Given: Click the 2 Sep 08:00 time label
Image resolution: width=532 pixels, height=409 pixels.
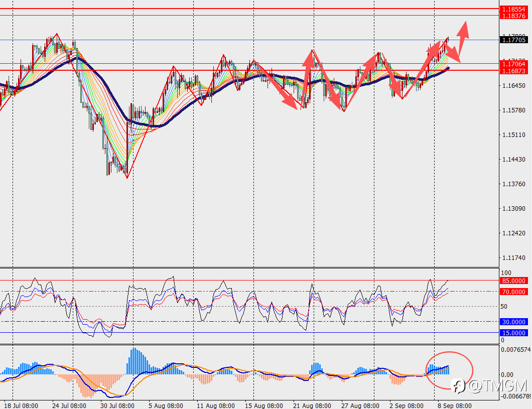Looking at the screenshot, I should (x=407, y=405).
